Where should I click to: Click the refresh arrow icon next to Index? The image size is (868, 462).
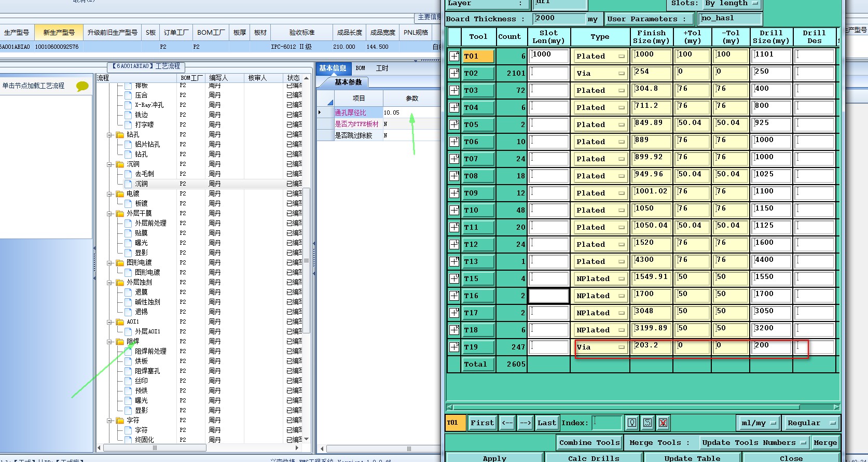click(647, 423)
